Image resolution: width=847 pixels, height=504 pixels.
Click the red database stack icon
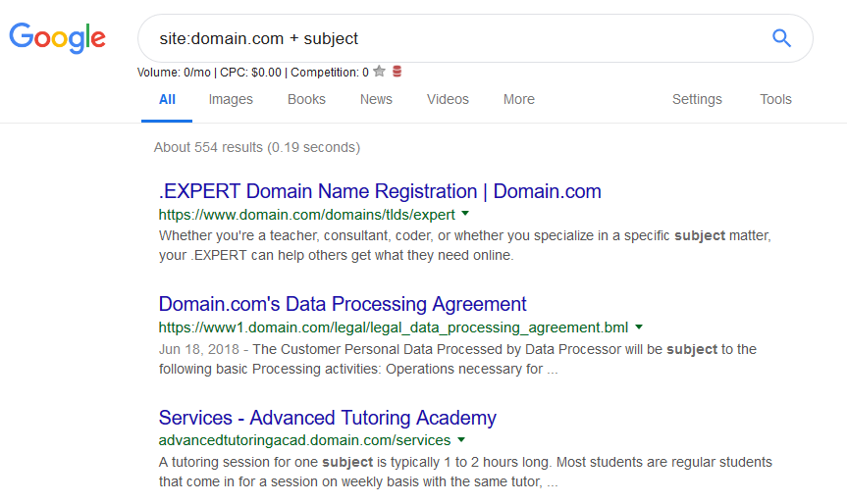[397, 72]
